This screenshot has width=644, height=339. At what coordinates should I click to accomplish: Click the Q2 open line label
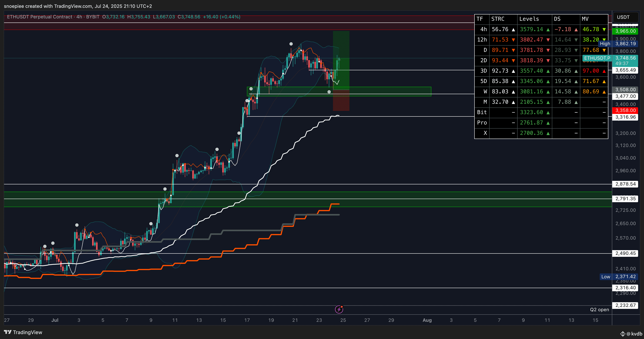(x=600, y=310)
